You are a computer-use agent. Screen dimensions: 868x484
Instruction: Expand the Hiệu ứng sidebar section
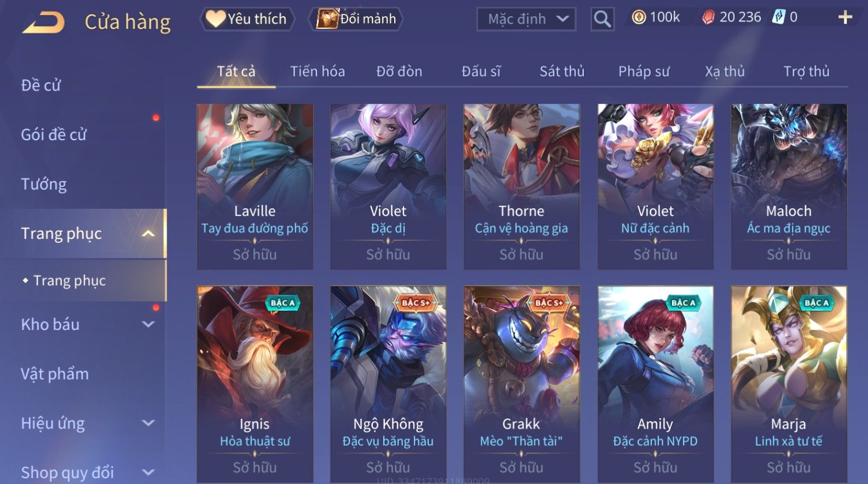click(x=148, y=423)
